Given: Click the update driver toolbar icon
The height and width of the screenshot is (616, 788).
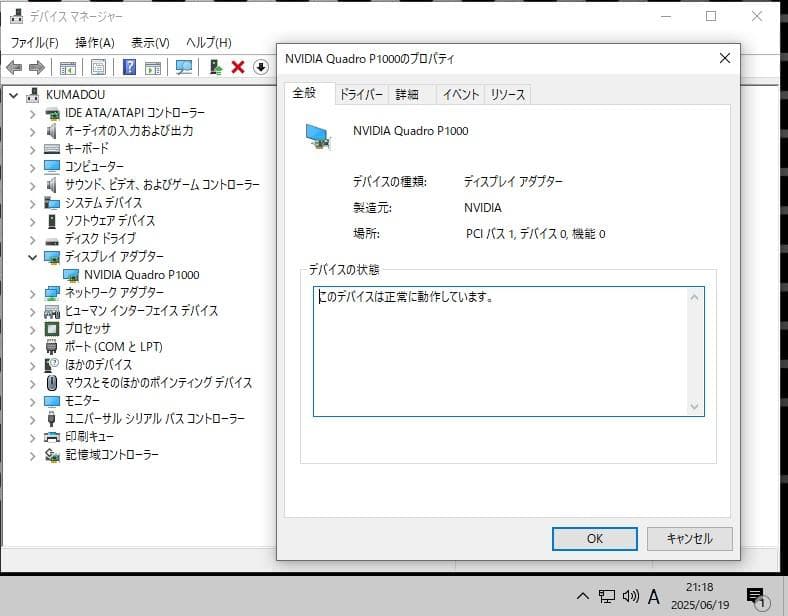Looking at the screenshot, I should click(216, 67).
